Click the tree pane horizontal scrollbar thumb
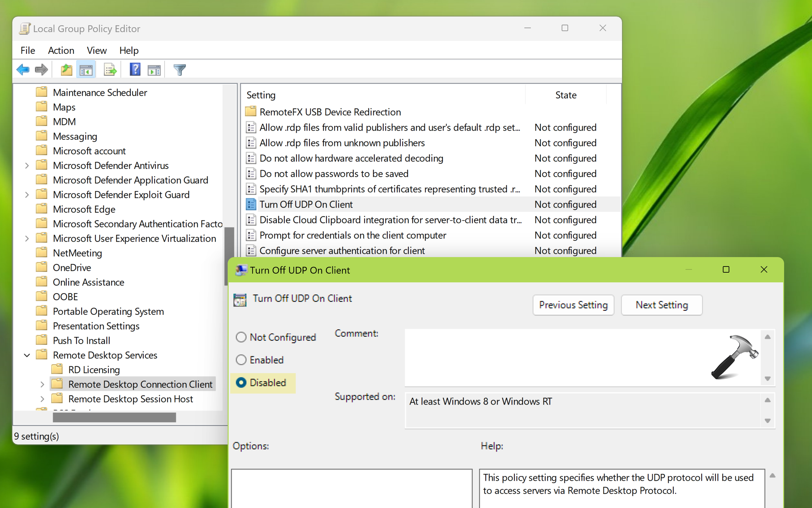 [114, 417]
